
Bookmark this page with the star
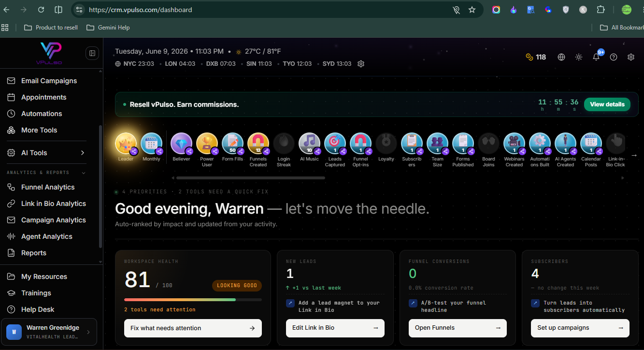[472, 10]
